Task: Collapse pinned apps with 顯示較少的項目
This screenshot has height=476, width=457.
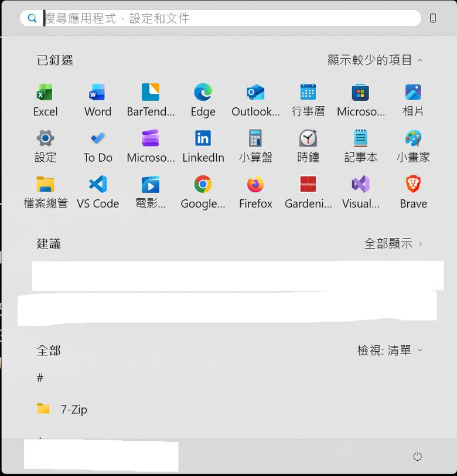Action: tap(375, 60)
